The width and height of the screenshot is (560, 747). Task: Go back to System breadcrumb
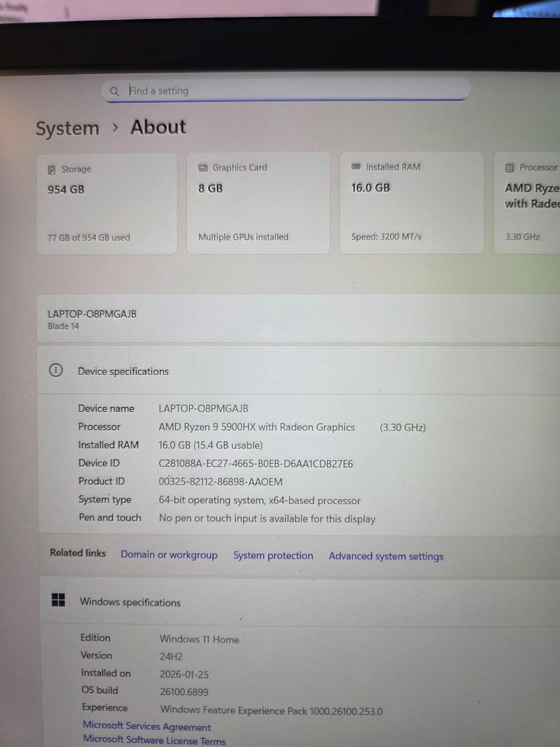pyautogui.click(x=68, y=128)
